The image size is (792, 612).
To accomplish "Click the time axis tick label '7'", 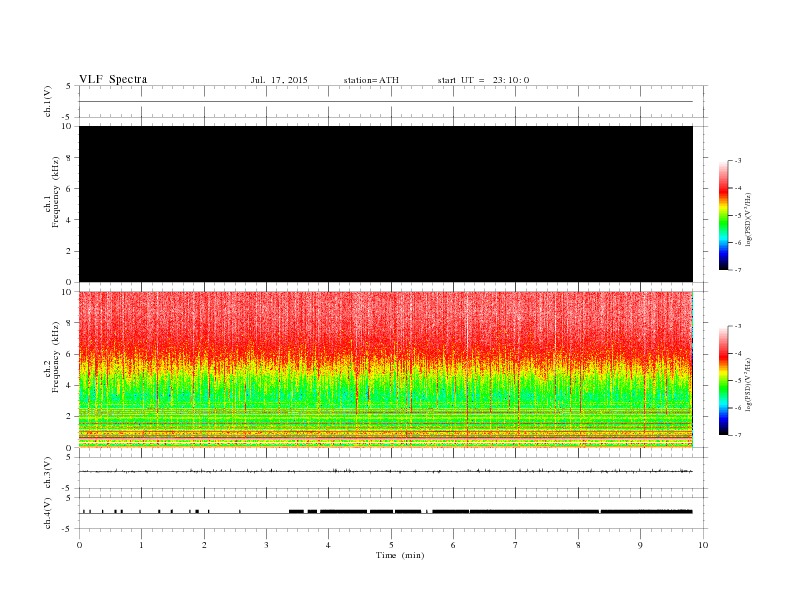I will tap(516, 545).
